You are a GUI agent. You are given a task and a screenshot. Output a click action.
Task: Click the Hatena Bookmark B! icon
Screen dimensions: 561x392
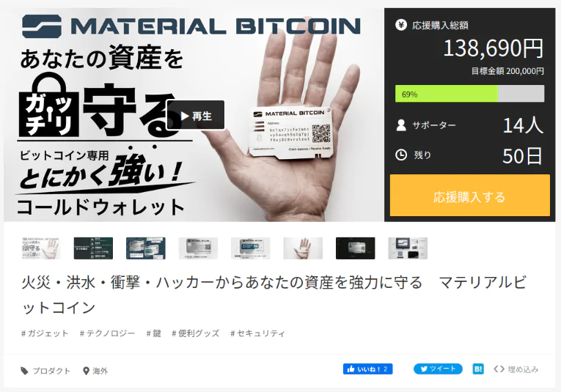[478, 369]
